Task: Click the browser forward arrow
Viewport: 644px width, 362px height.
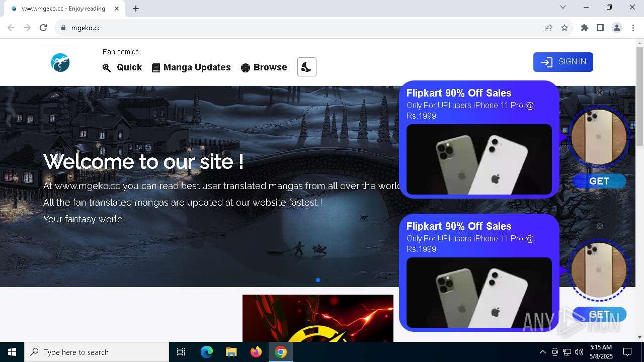Action: 27,28
